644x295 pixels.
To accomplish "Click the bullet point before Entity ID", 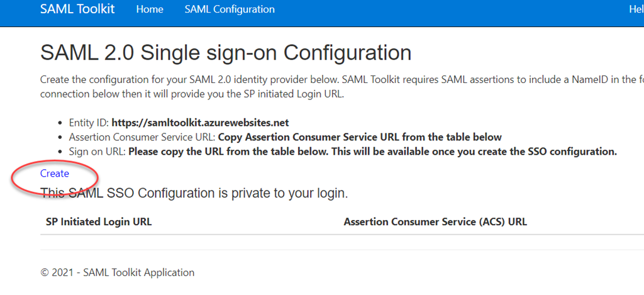I will coord(61,123).
